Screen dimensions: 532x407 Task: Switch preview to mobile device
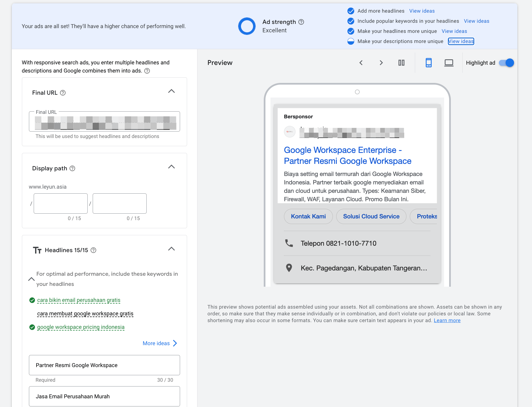(x=429, y=63)
